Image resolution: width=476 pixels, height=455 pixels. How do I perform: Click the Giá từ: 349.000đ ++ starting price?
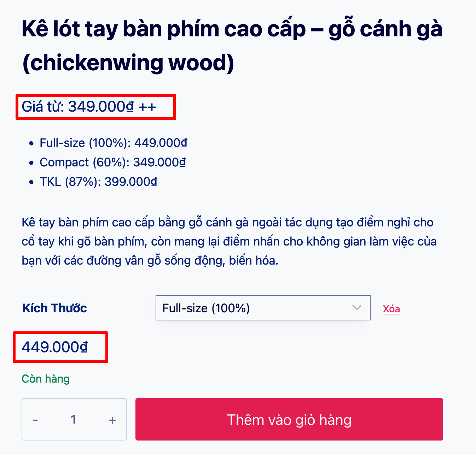[89, 107]
